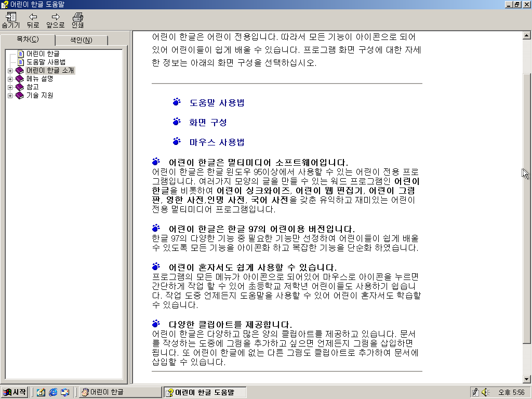Click the 숨기기 (Hide) toolbar icon
This screenshot has height=399, width=532.
(x=11, y=20)
